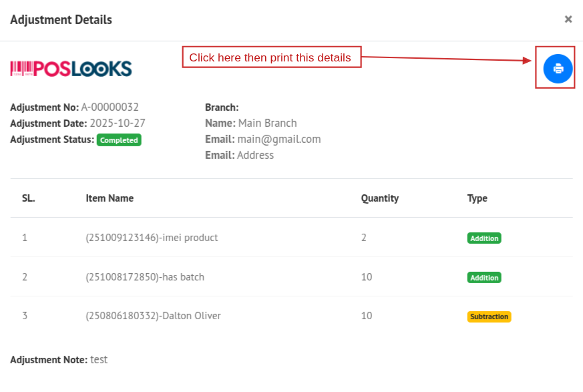Viewport: 583px width, 392px height.
Task: Click the yellow Subtraction badge
Action: (x=489, y=317)
